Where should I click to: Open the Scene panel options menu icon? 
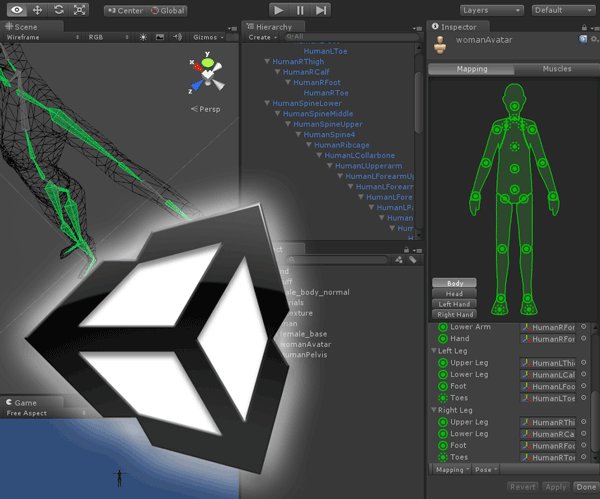pyautogui.click(x=232, y=28)
